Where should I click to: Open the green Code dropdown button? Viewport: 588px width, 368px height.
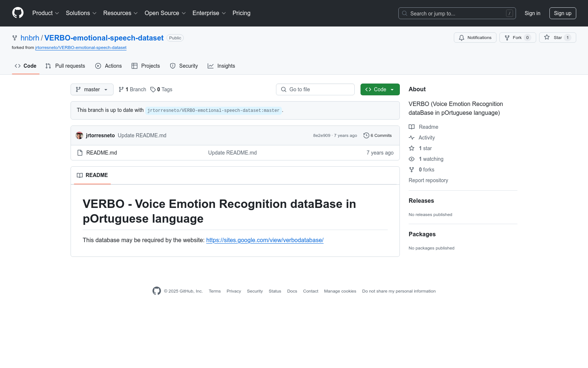pos(380,89)
